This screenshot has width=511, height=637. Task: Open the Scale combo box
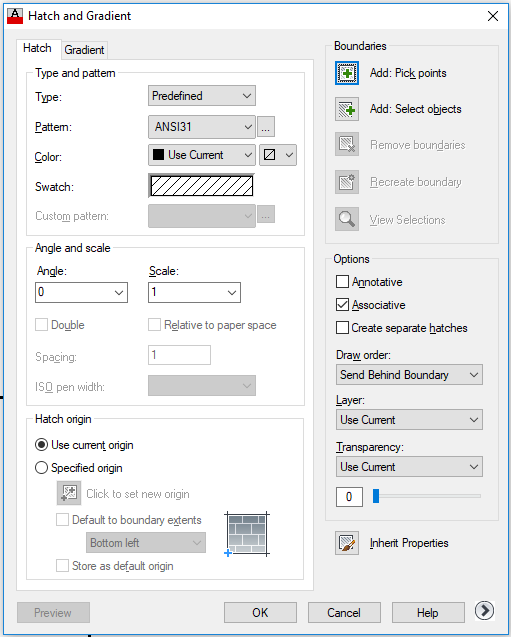click(x=194, y=292)
